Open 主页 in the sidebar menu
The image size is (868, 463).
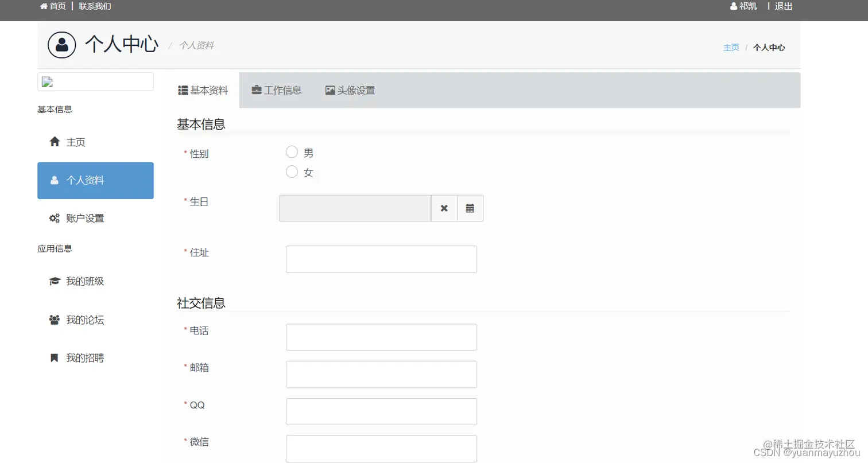pyautogui.click(x=95, y=142)
